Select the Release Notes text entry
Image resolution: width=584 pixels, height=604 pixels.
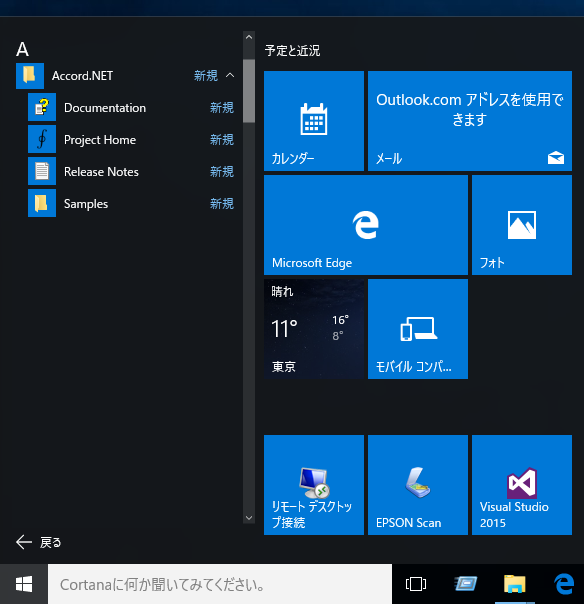(101, 172)
